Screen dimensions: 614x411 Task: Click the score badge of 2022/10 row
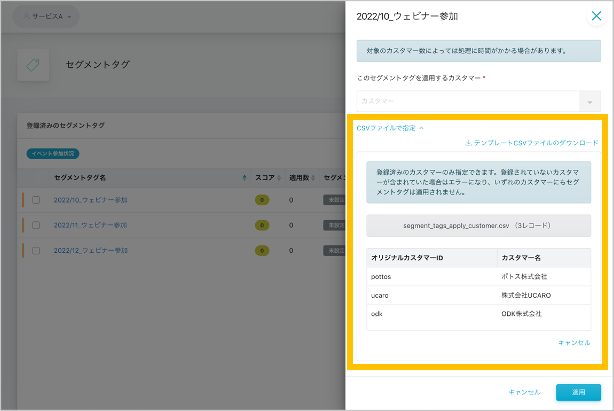pyautogui.click(x=262, y=200)
